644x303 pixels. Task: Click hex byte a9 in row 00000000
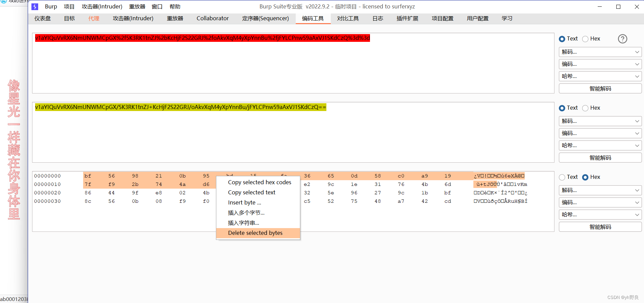(425, 176)
